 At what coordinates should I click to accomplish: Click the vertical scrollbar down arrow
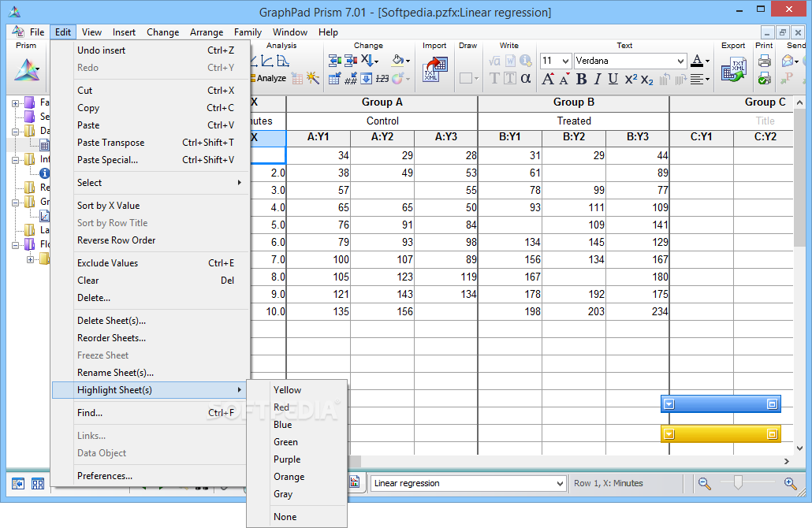click(799, 448)
